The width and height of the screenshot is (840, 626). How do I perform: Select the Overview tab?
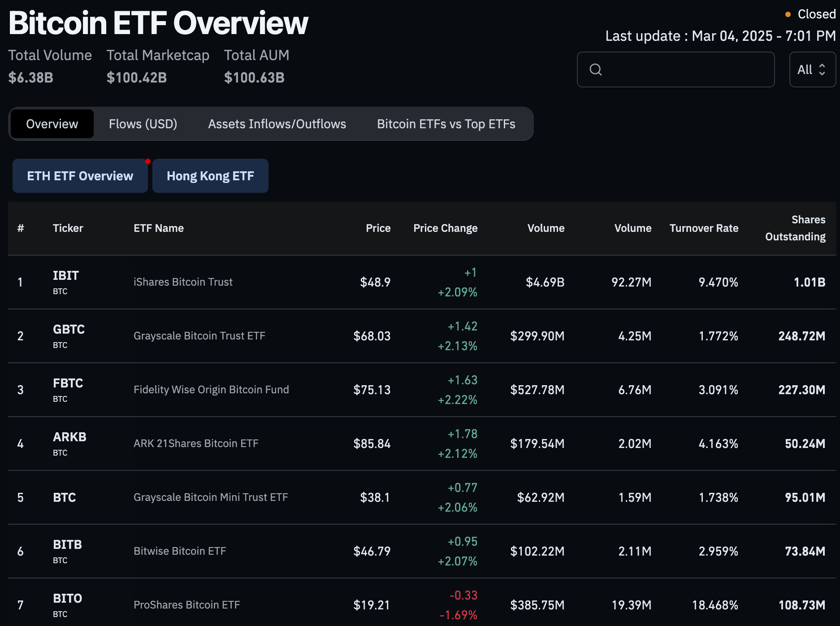[52, 124]
